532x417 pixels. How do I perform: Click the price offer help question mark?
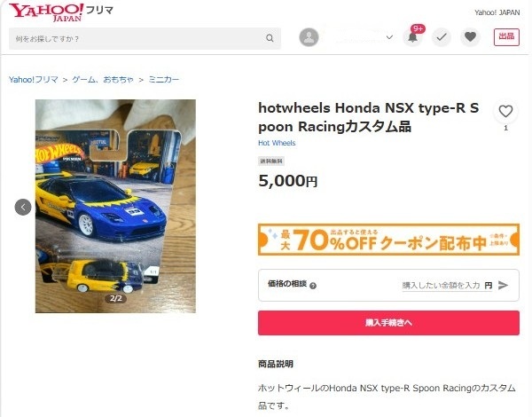313,286
